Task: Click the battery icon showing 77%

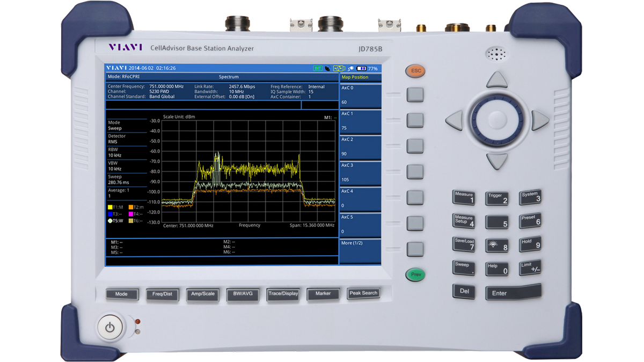Action: point(362,68)
